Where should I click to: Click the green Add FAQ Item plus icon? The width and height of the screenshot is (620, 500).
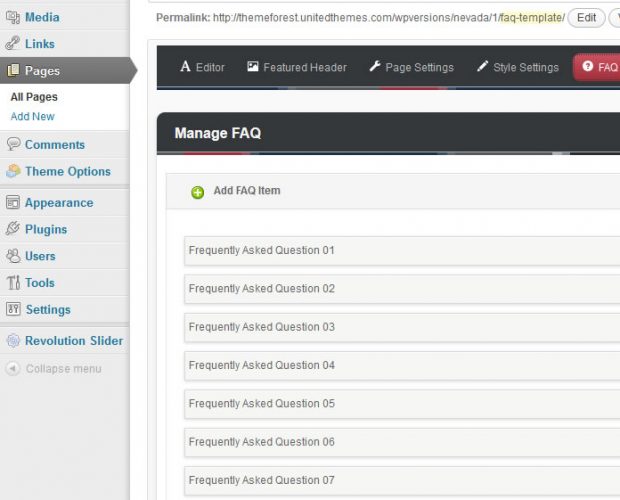coord(198,192)
